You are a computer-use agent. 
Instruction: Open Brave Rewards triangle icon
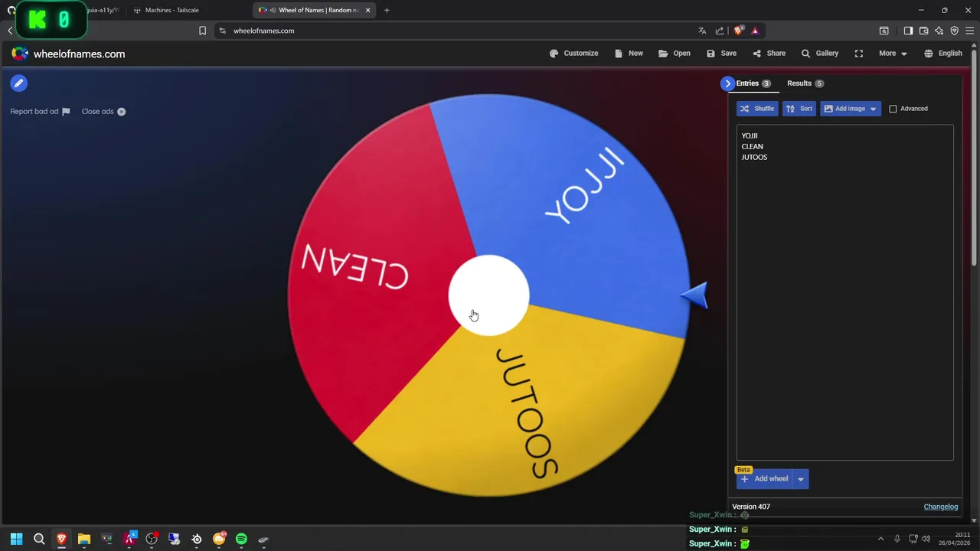755,31
